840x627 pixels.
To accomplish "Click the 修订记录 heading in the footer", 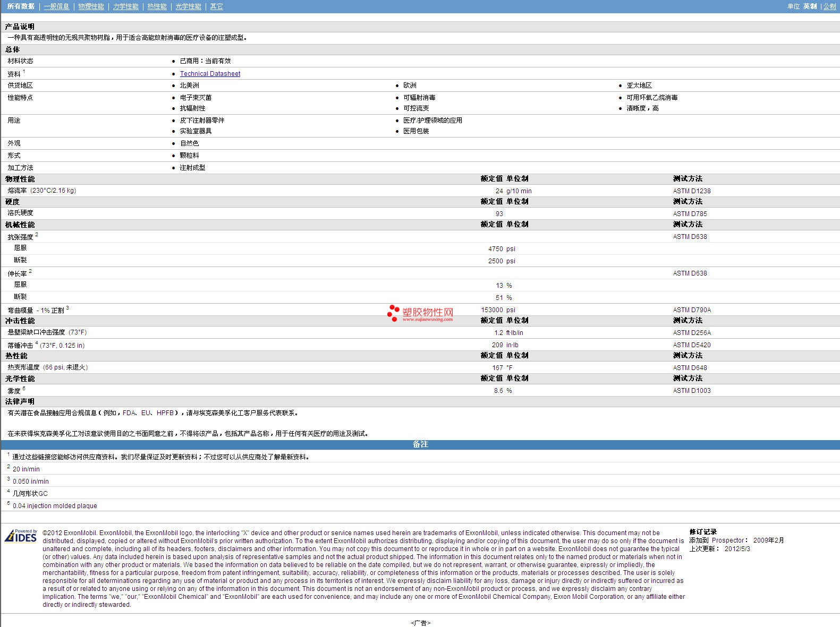I will [x=703, y=532].
